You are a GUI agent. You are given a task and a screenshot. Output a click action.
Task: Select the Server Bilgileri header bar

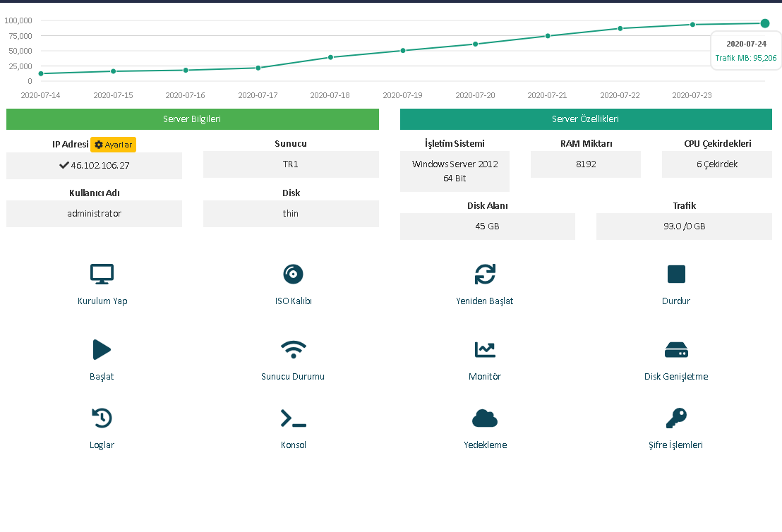click(x=193, y=119)
